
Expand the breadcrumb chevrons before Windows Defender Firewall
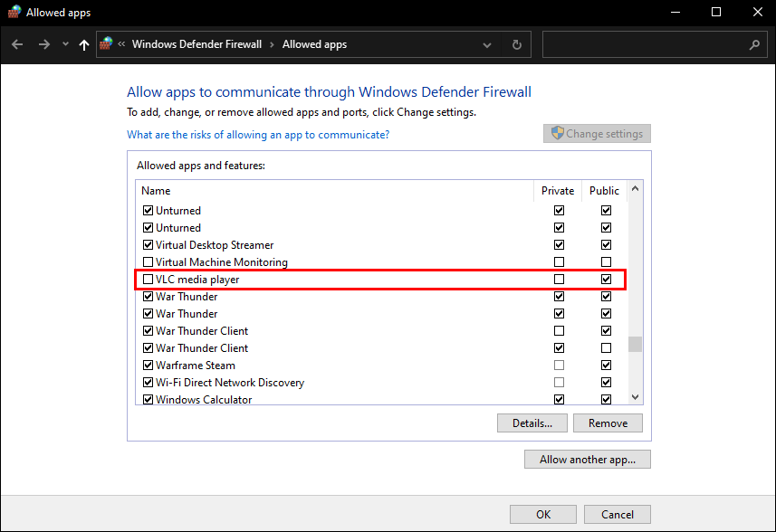121,44
